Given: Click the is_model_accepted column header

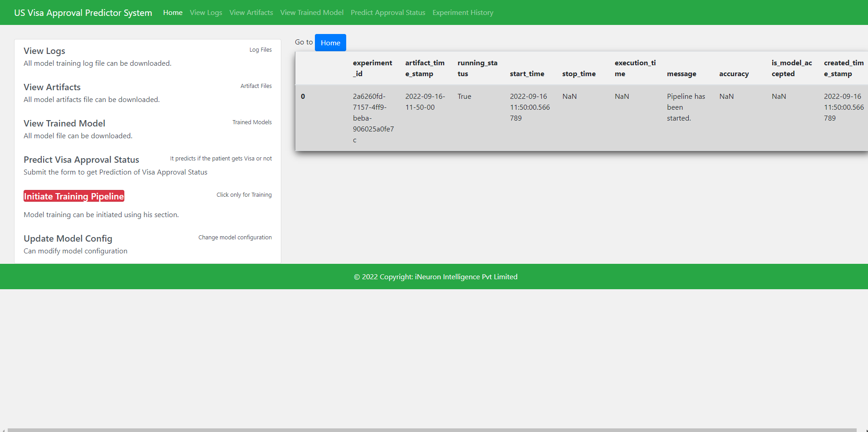Looking at the screenshot, I should 792,68.
